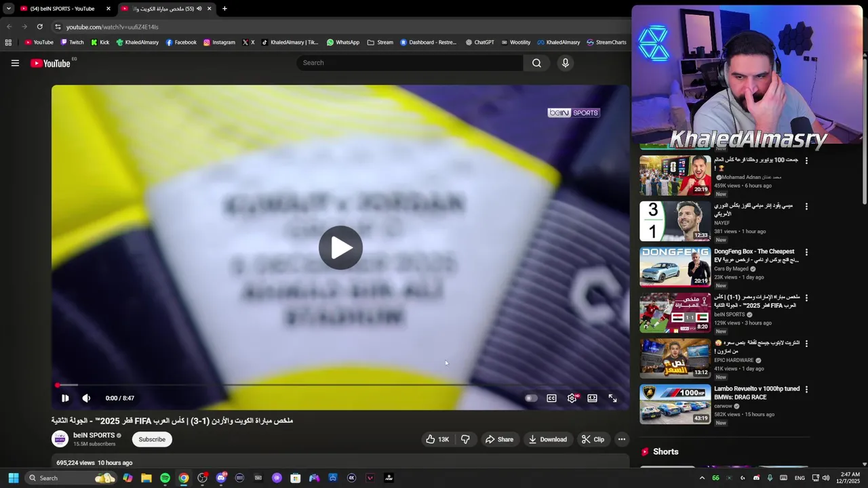Activate voice search microphone
Image resolution: width=868 pixels, height=488 pixels.
565,63
